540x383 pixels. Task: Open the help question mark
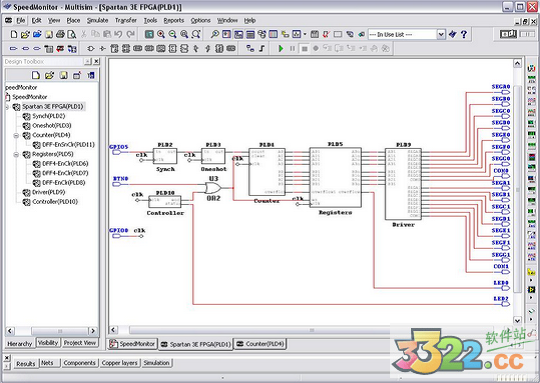[x=464, y=34]
